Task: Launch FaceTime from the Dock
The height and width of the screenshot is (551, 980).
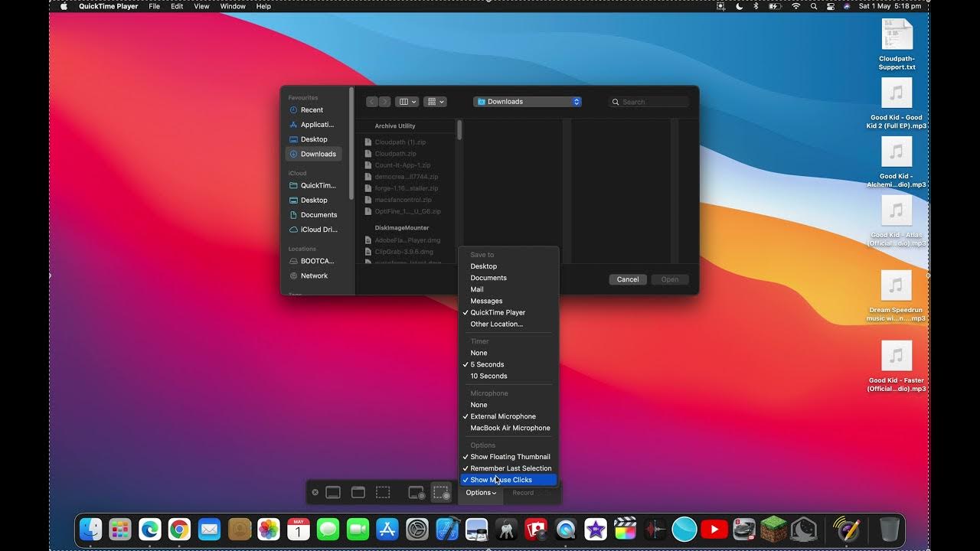Action: (358, 529)
